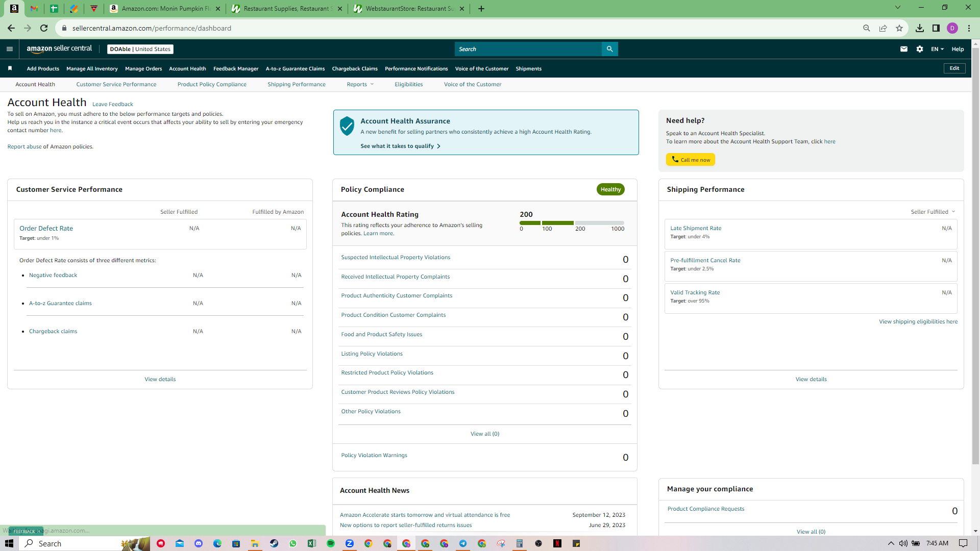Screen dimensions: 980x551
Task: Open Policy Violation Warnings link
Action: pyautogui.click(x=374, y=455)
